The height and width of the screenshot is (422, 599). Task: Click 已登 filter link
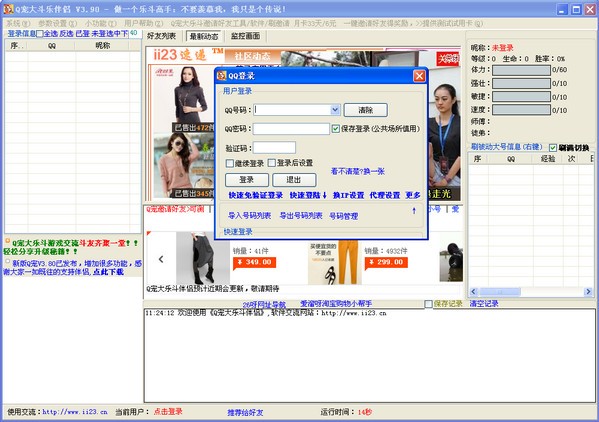point(82,34)
